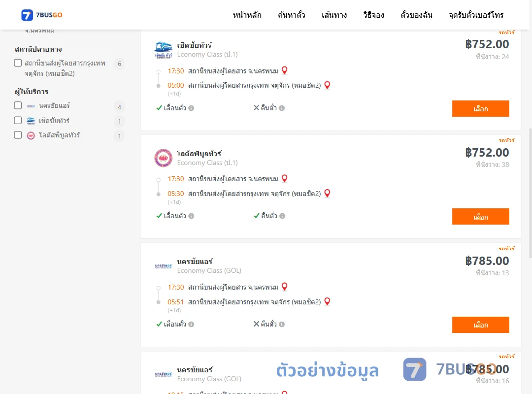Show the คืนตั๋ว info icon on the โลตัสพิบูลทัวร์ trip
This screenshot has height=394, width=532.
282,216
